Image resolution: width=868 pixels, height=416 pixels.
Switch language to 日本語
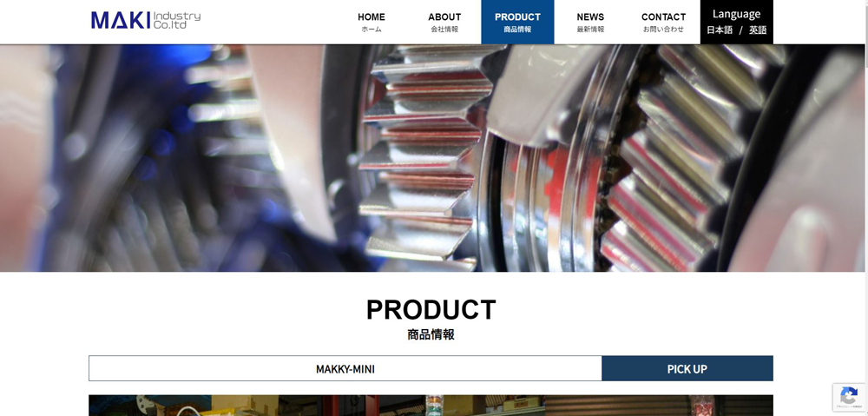pos(719,30)
